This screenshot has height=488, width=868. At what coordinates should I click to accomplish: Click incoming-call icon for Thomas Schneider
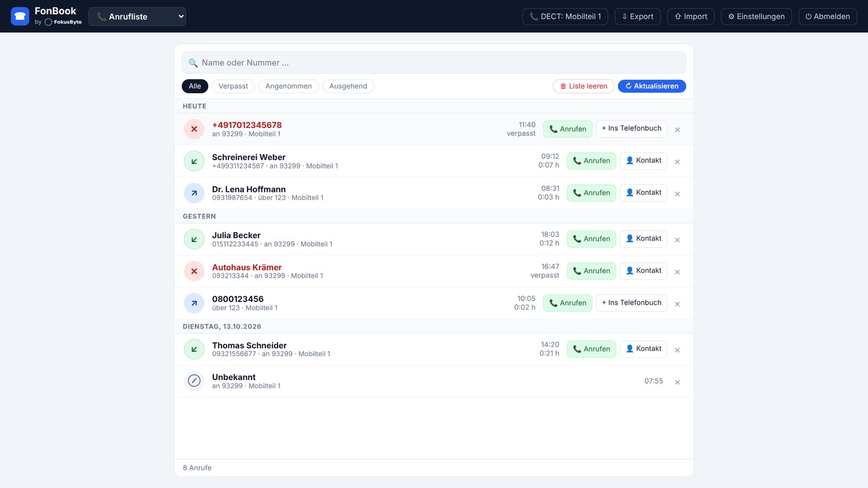click(x=194, y=349)
